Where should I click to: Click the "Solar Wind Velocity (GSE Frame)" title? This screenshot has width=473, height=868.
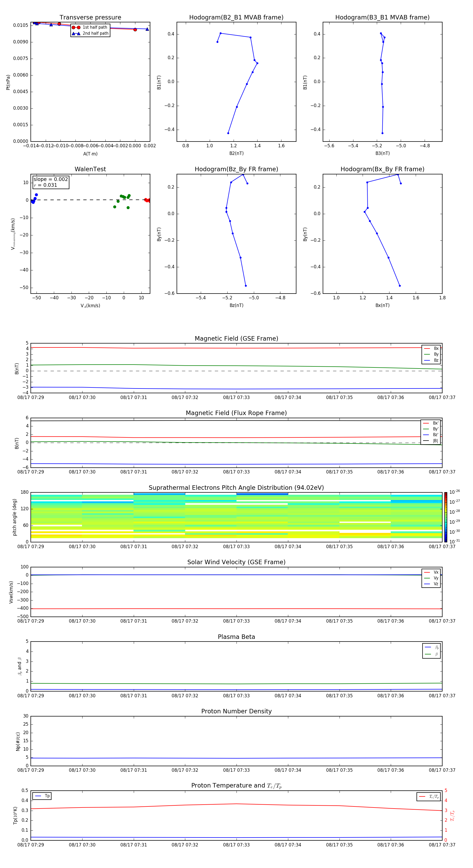[x=236, y=562]
